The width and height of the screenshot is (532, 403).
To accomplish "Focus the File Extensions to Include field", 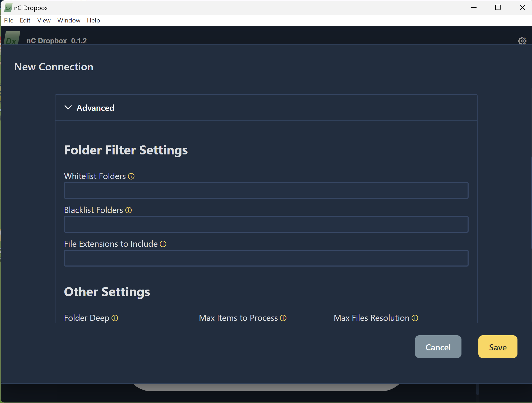I will (266, 258).
